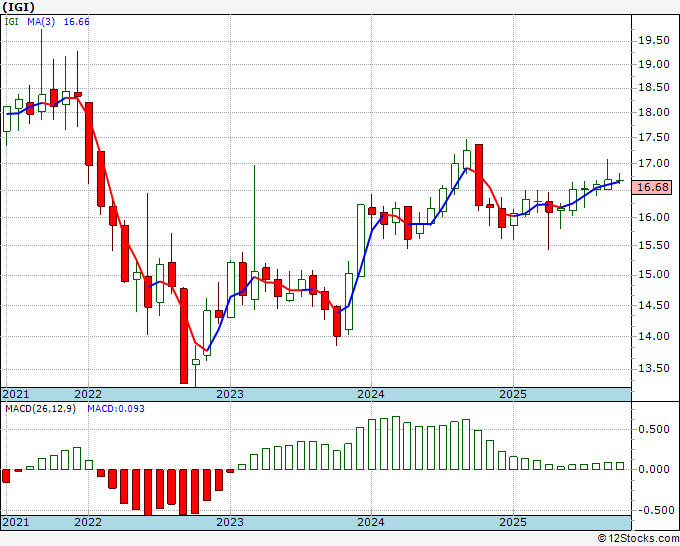
Task: Click the current price tag 16.68
Action: (x=652, y=187)
